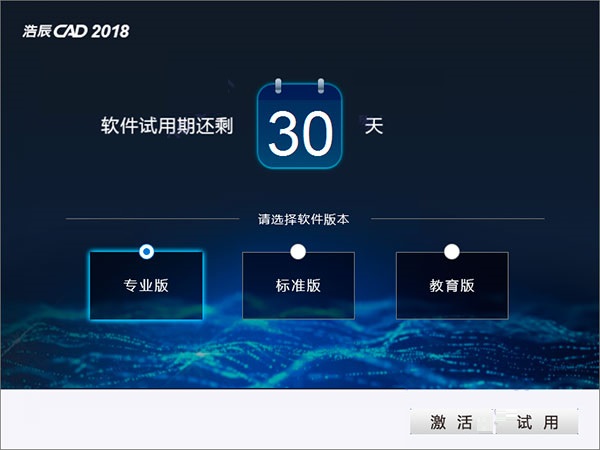
Task: Click the 浩辰CAD 2018 logo
Action: pyautogui.click(x=76, y=31)
